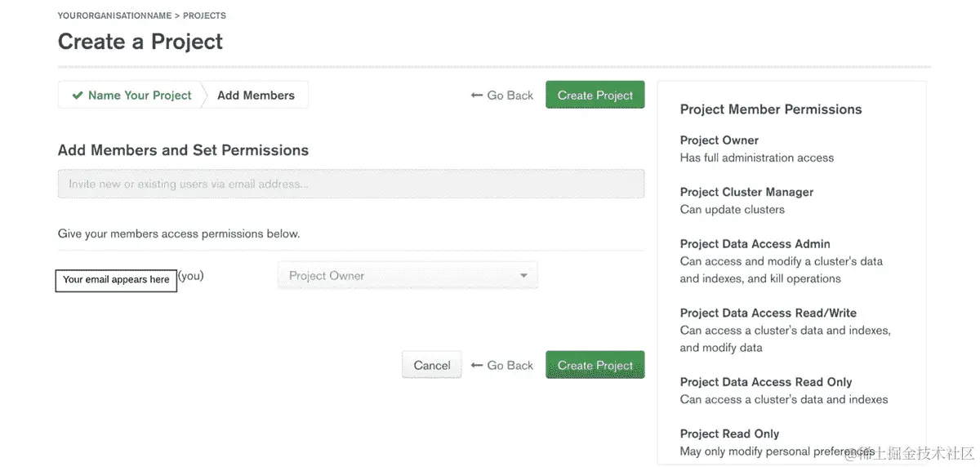Click Project Data Access Admin heading
The image size is (980, 467).
[x=755, y=244]
